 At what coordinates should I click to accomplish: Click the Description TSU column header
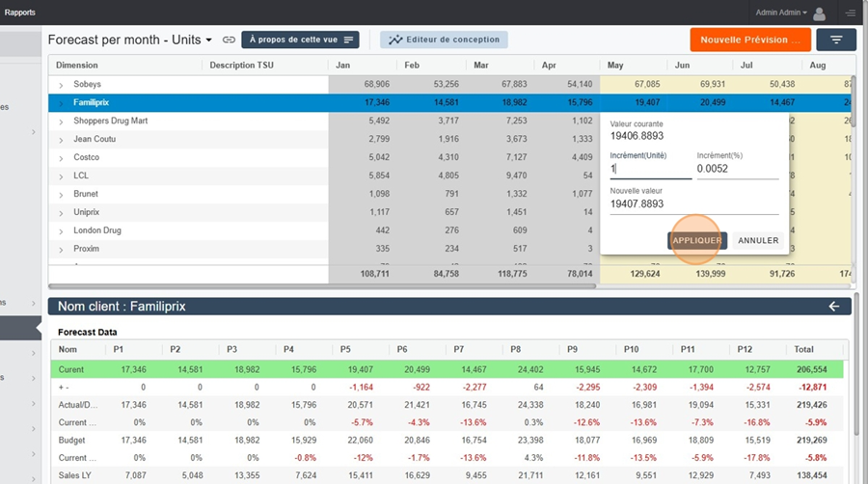pos(241,66)
